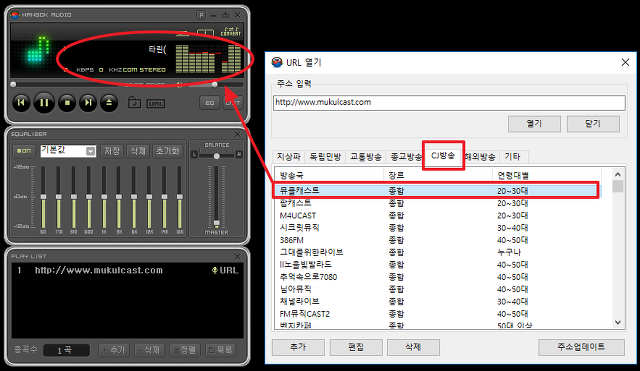The width and height of the screenshot is (640, 371).
Task: Click the 60 Hz equalizer band slider
Action: click(43, 197)
